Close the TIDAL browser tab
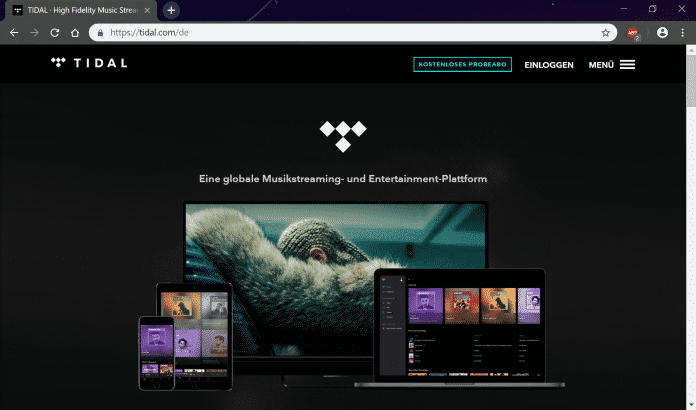Screen dimensions: 696x410 (x=149, y=10)
